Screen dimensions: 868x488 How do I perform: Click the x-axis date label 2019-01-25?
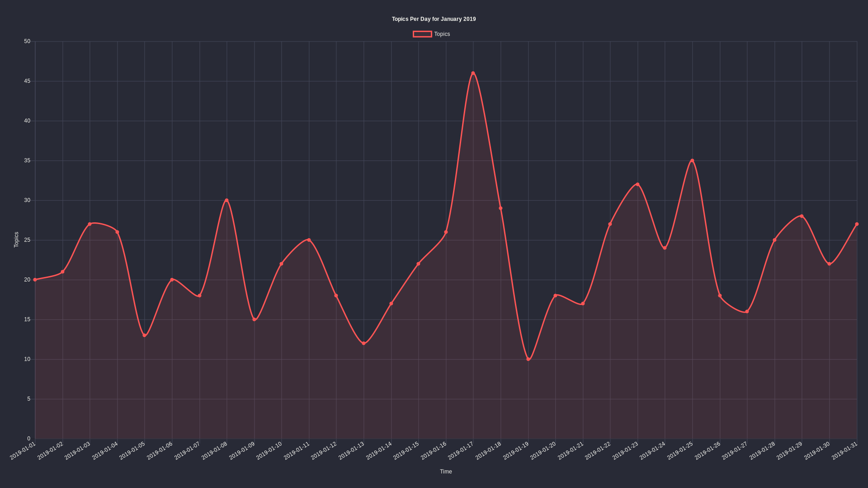pos(680,451)
